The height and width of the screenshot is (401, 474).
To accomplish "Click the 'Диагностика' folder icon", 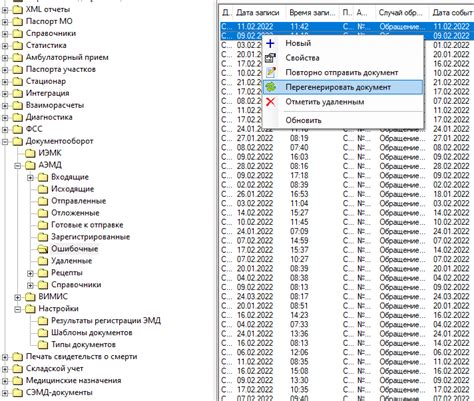I will [x=17, y=117].
